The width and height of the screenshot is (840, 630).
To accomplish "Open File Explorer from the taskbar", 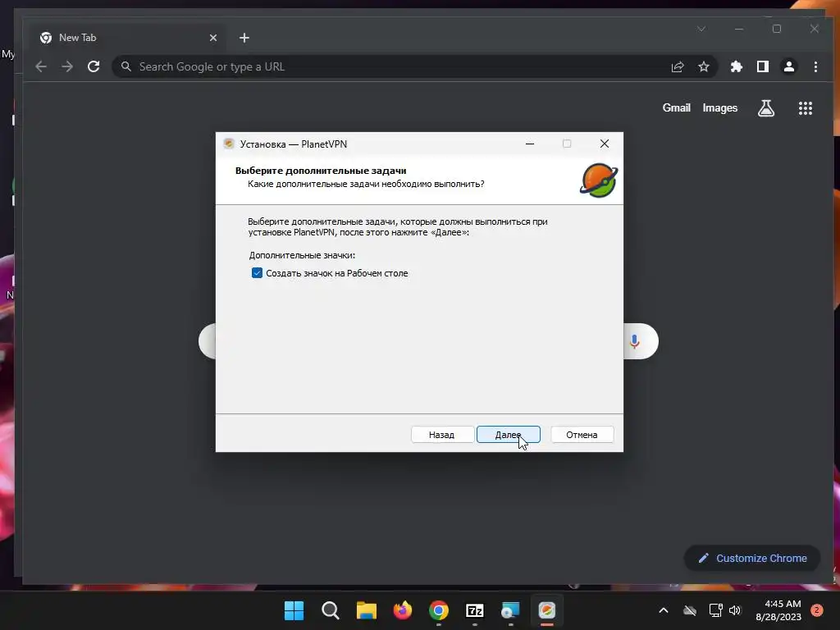I will 367,610.
